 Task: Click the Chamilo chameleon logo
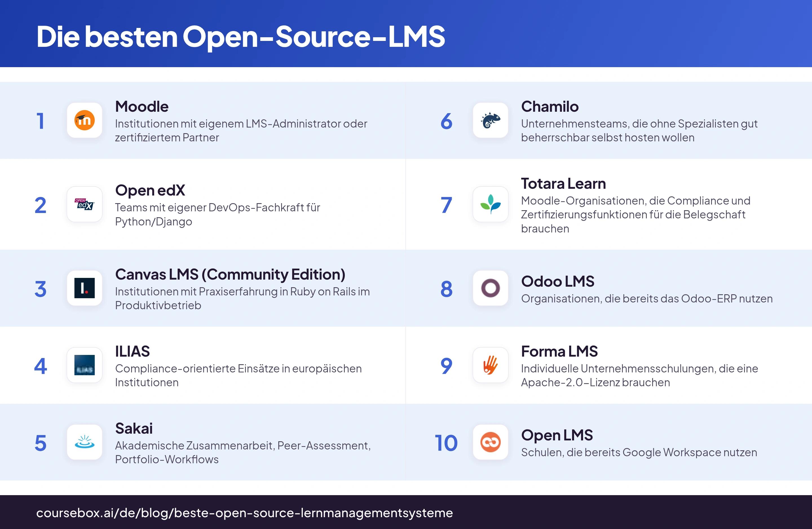(x=491, y=120)
